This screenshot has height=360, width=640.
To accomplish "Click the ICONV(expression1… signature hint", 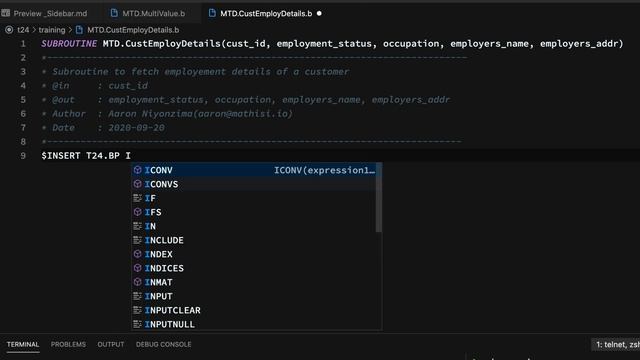I will (x=324, y=170).
